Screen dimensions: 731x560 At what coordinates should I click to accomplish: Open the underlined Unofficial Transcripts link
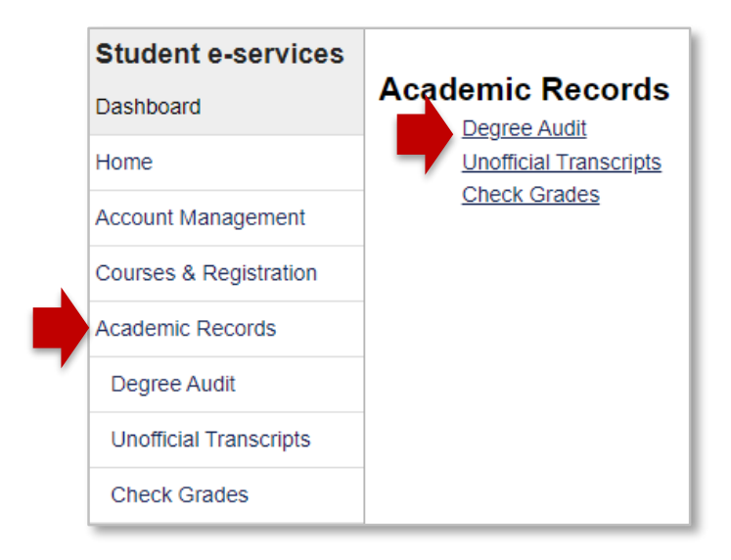pyautogui.click(x=562, y=163)
